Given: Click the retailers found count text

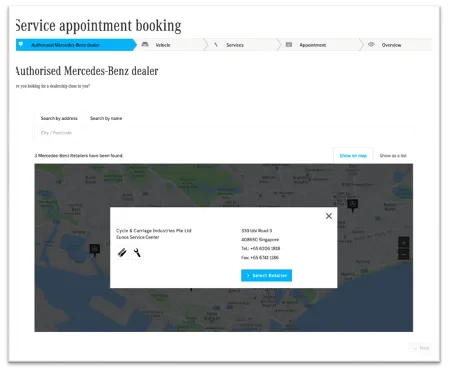Looking at the screenshot, I should click(x=79, y=156).
